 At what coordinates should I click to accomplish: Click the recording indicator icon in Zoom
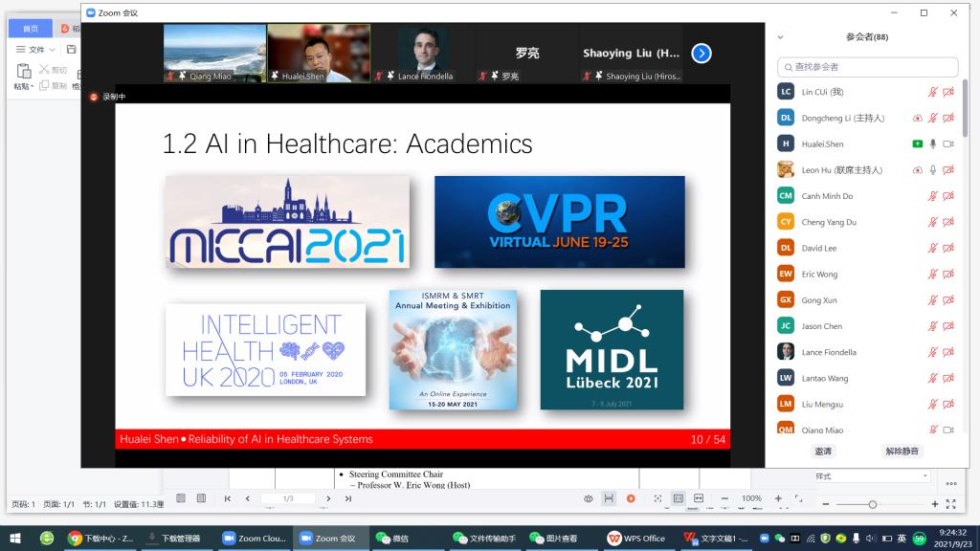(x=94, y=97)
